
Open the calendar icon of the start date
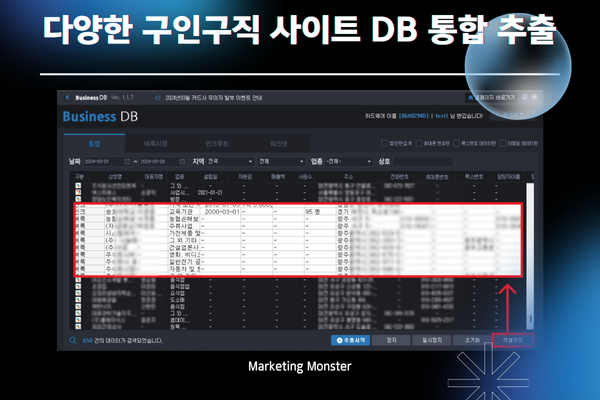127,162
